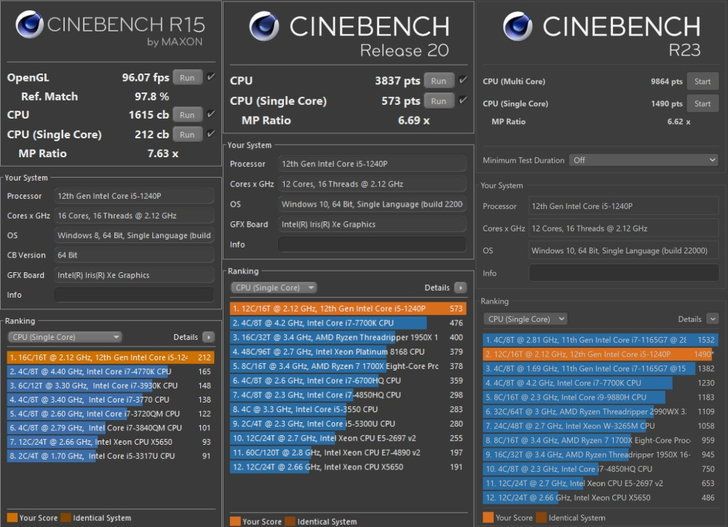The image size is (728, 527).
Task: Toggle the OpenGL checkbox in R15
Action: click(x=211, y=77)
